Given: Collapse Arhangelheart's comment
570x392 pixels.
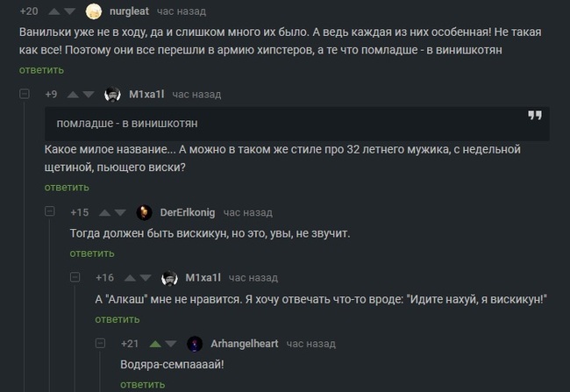Looking at the screenshot, I should pyautogui.click(x=100, y=343).
